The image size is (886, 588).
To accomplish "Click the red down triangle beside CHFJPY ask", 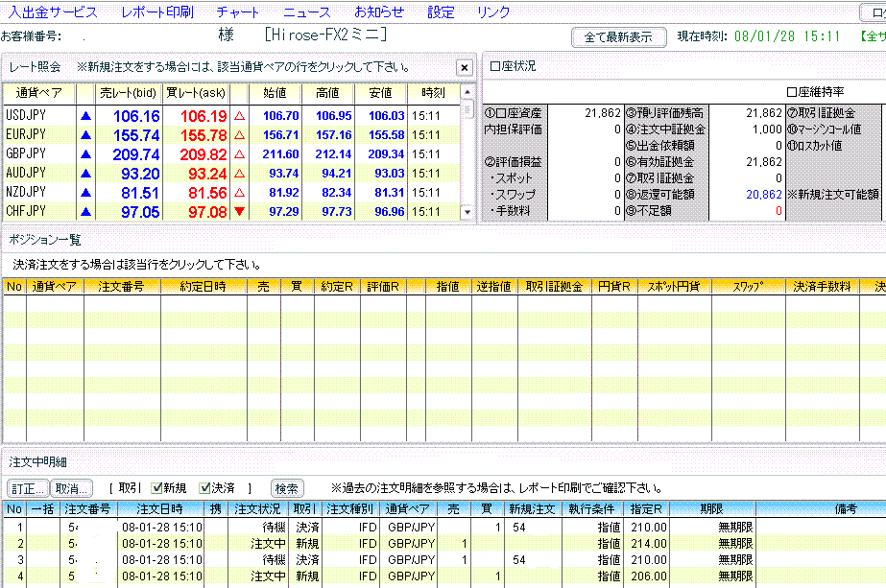I will click(x=240, y=212).
